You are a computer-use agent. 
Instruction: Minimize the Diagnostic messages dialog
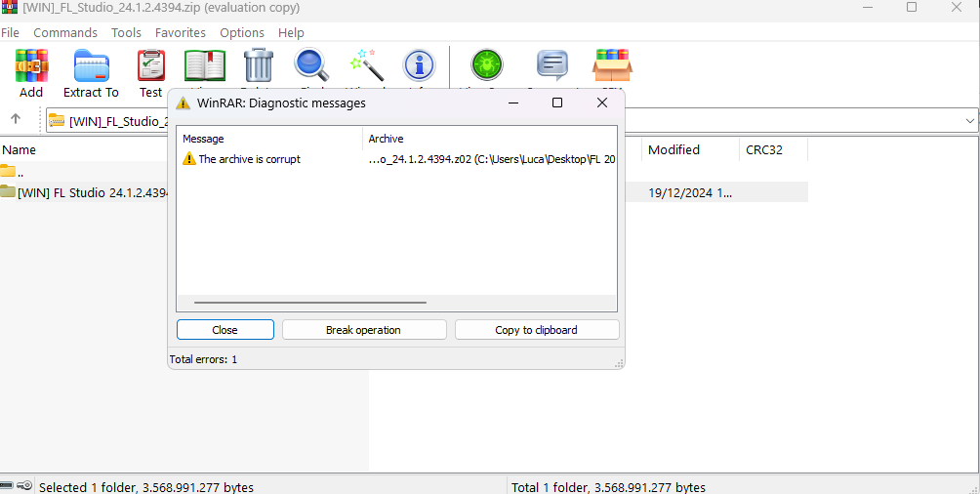click(513, 103)
